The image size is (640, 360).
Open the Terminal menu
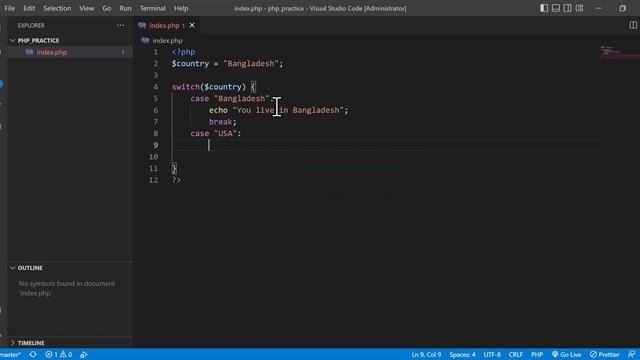(x=153, y=8)
